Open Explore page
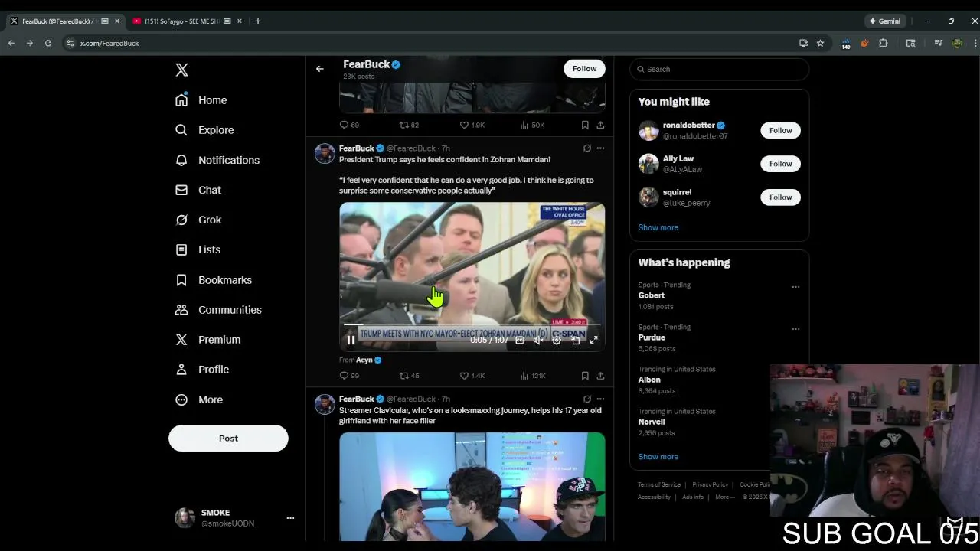The image size is (980, 551). [204, 130]
